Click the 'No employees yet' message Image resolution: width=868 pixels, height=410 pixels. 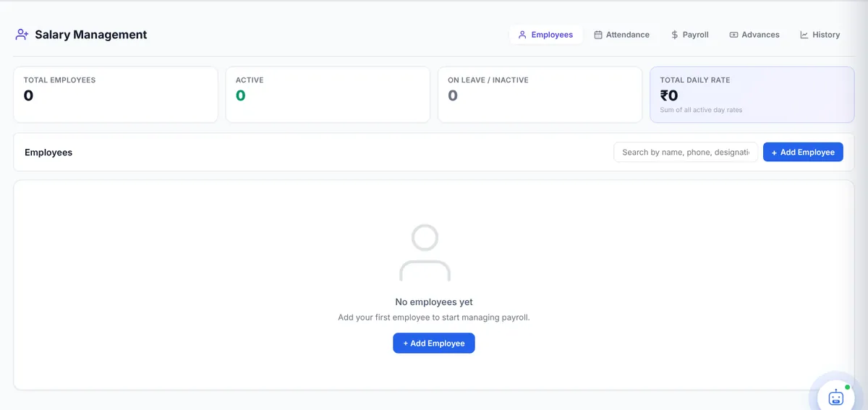(434, 302)
